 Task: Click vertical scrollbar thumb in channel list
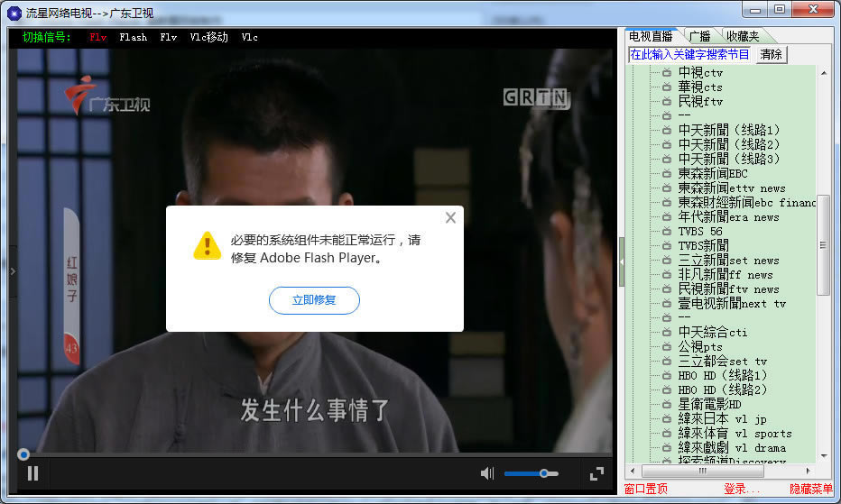pos(823,245)
